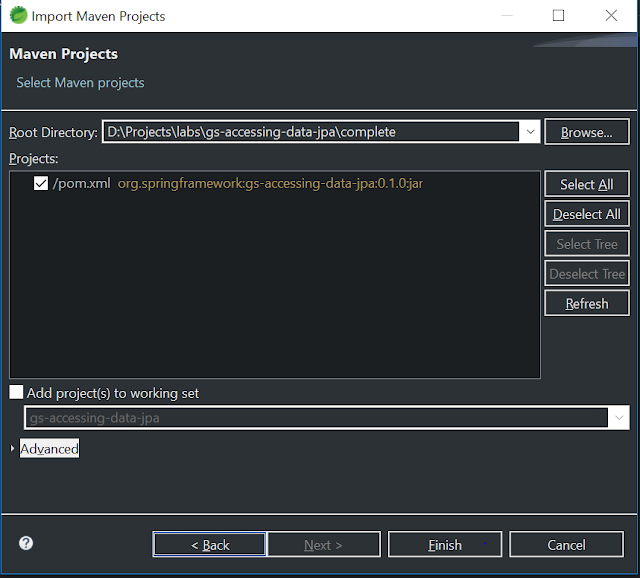640x578 pixels.
Task: Close the Import Maven Projects window
Action: coord(611,16)
